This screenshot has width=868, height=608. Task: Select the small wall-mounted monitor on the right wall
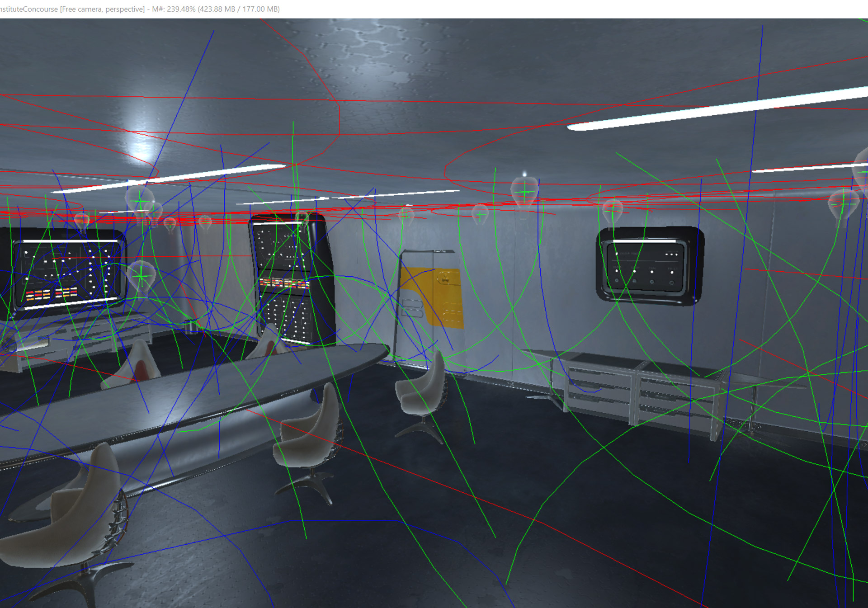(x=649, y=267)
